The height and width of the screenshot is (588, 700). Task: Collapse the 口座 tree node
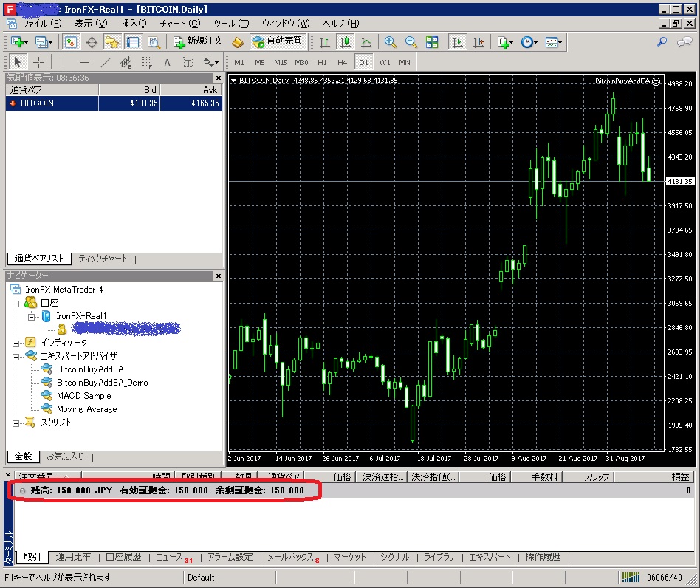click(16, 304)
